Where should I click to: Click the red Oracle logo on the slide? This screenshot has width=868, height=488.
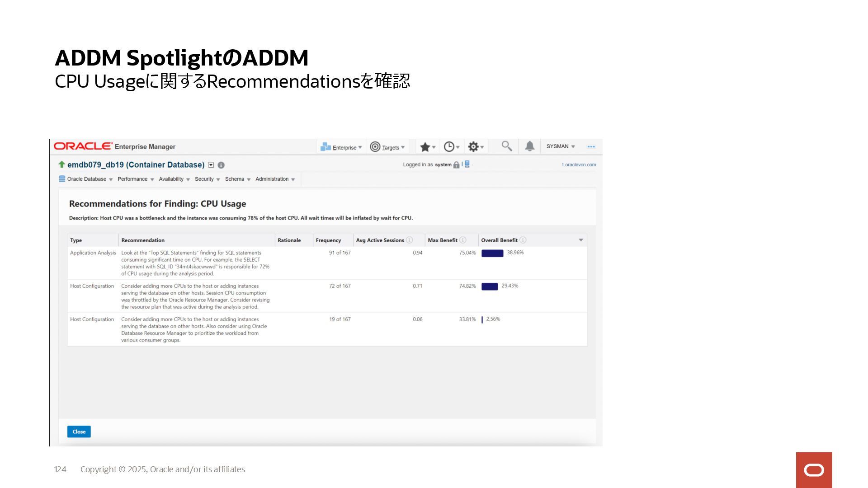coord(814,470)
